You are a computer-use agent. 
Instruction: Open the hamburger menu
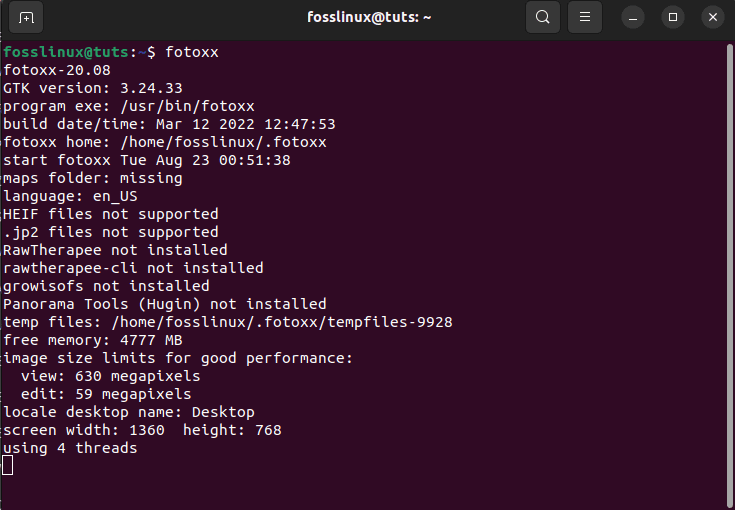(x=586, y=17)
